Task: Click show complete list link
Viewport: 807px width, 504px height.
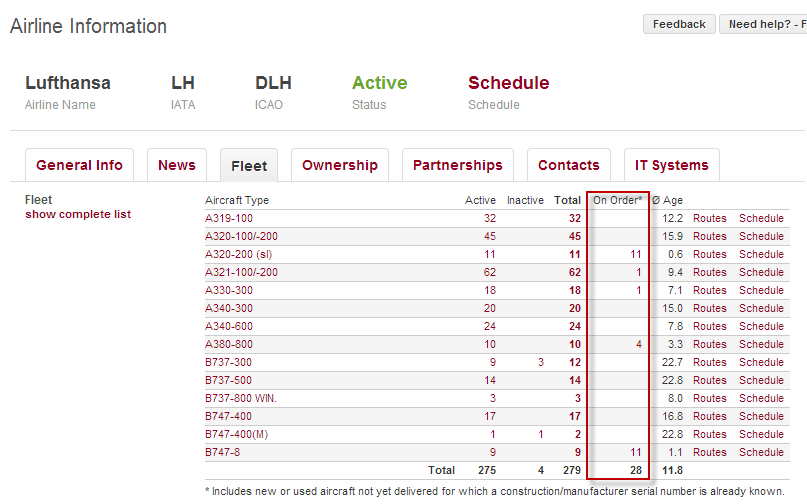Action: click(78, 214)
